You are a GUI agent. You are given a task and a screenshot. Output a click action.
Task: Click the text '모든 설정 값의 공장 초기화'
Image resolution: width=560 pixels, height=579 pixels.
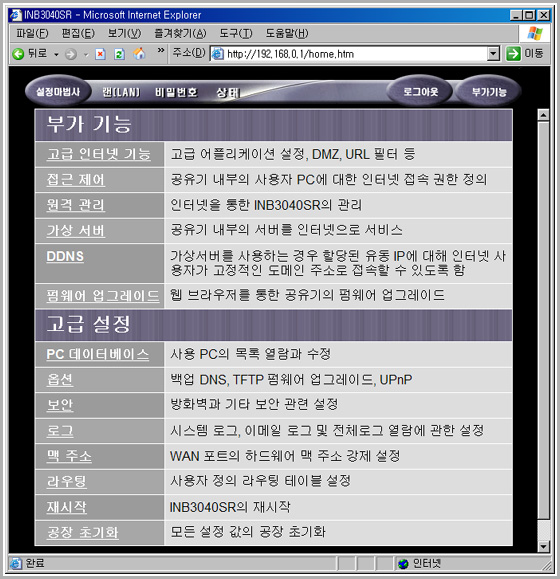click(x=248, y=532)
